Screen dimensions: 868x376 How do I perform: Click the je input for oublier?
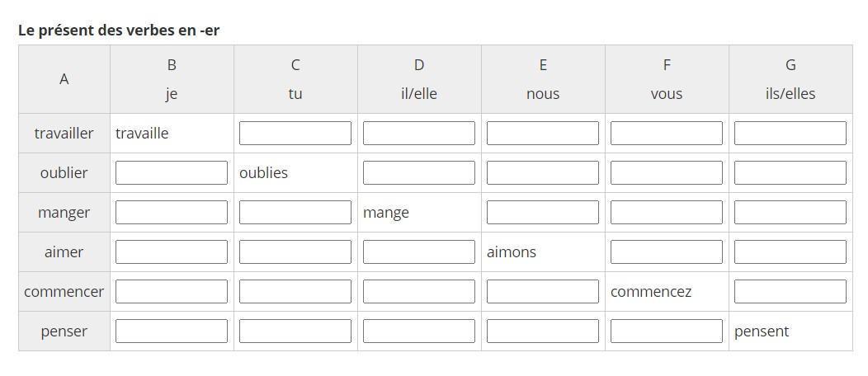coord(172,173)
